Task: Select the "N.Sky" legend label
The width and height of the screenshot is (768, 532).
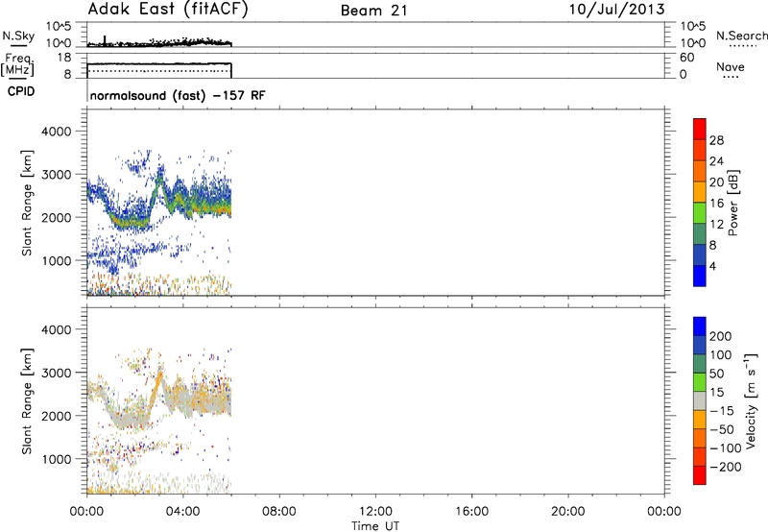Action: (x=18, y=36)
